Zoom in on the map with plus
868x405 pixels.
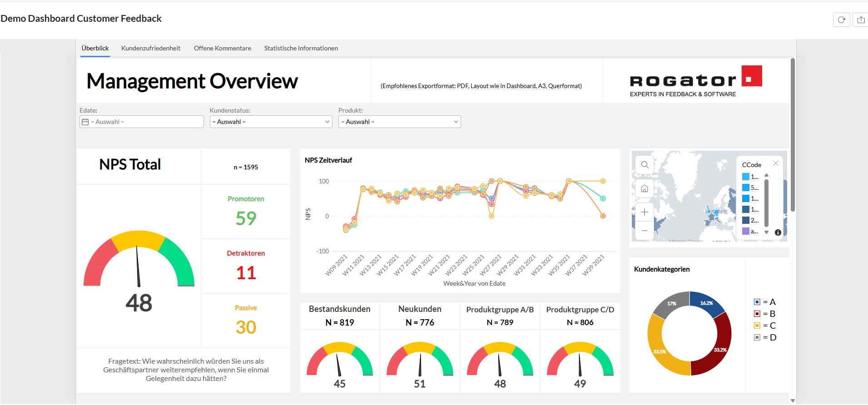645,212
